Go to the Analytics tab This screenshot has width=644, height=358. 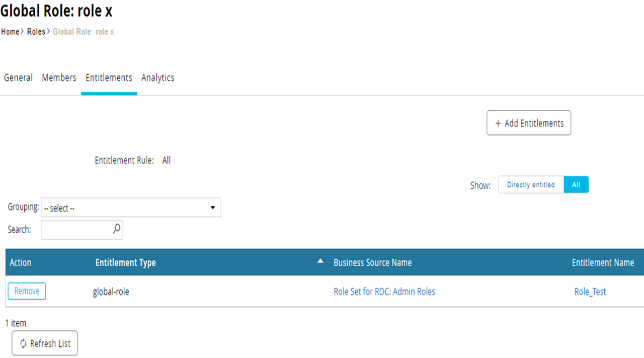[157, 78]
